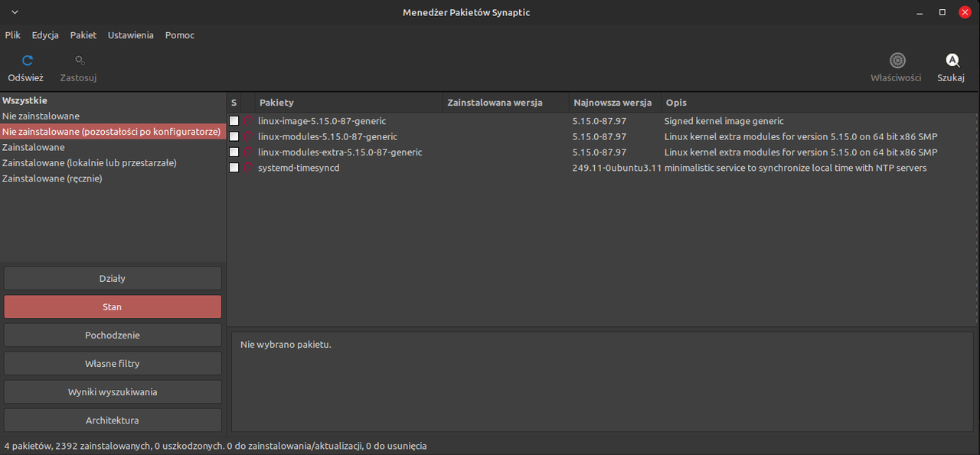Switch to Architektura filter

click(x=113, y=420)
